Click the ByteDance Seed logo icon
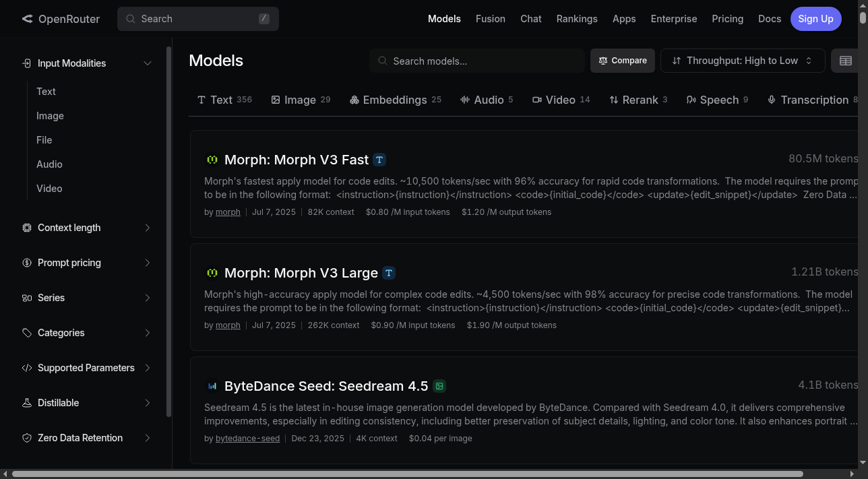Image resolution: width=868 pixels, height=479 pixels. (212, 386)
